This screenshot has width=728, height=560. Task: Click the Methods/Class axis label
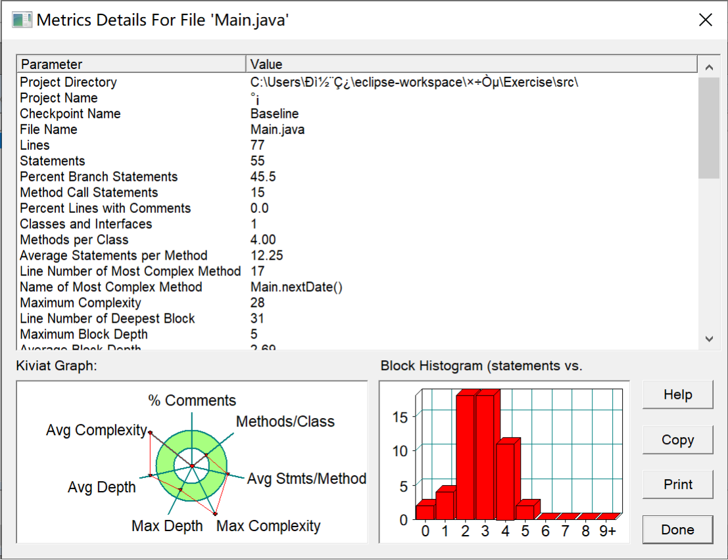tap(285, 421)
